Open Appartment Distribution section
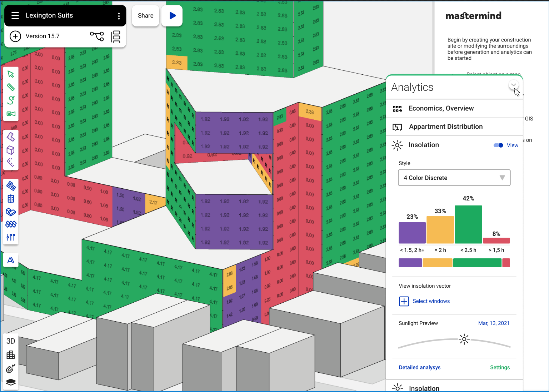This screenshot has height=392, width=549. (445, 126)
